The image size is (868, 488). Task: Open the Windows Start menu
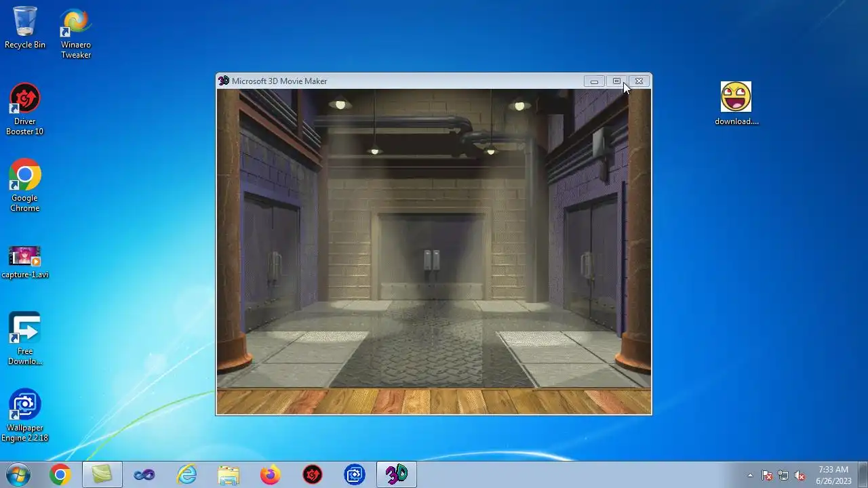pyautogui.click(x=18, y=475)
